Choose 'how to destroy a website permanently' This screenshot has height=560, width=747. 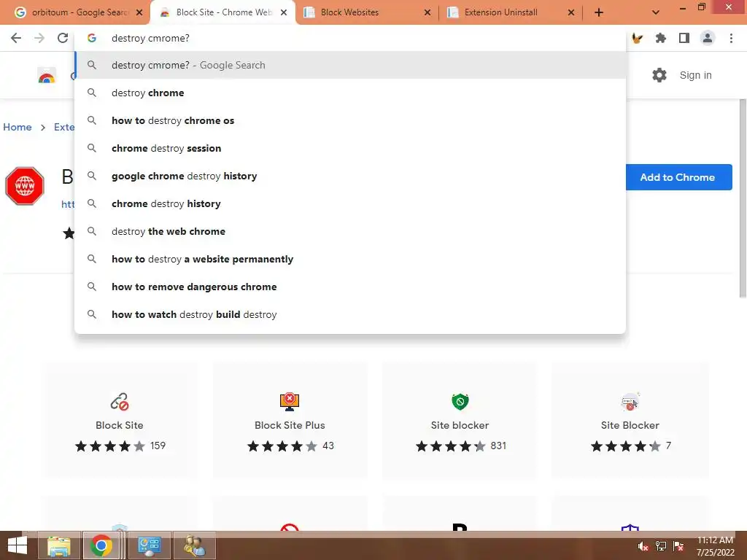click(350, 259)
